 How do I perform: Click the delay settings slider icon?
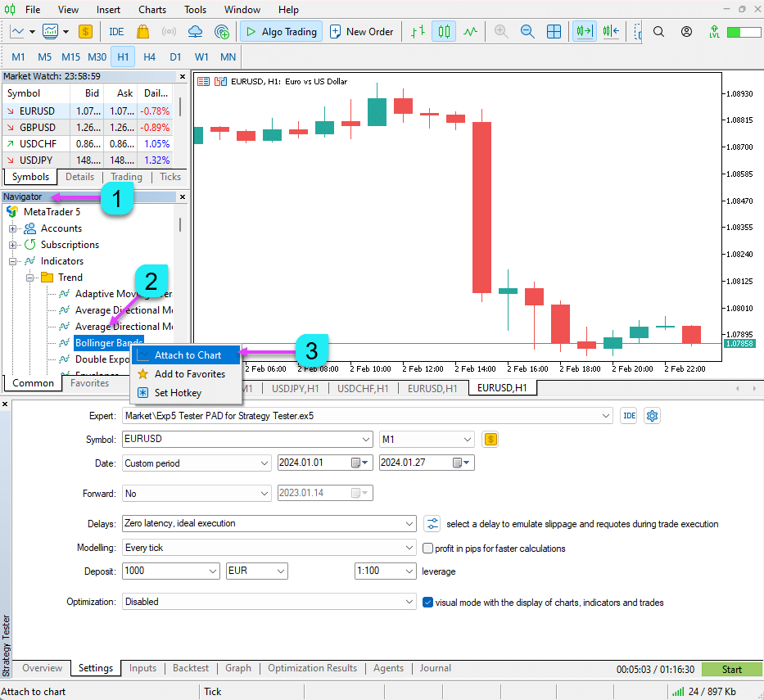click(x=432, y=523)
